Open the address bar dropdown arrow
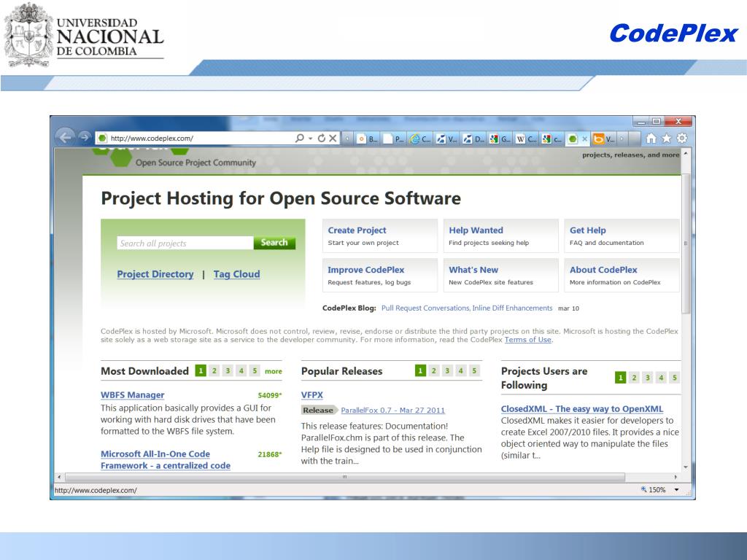Viewport: 747px width, 560px height. click(x=310, y=138)
